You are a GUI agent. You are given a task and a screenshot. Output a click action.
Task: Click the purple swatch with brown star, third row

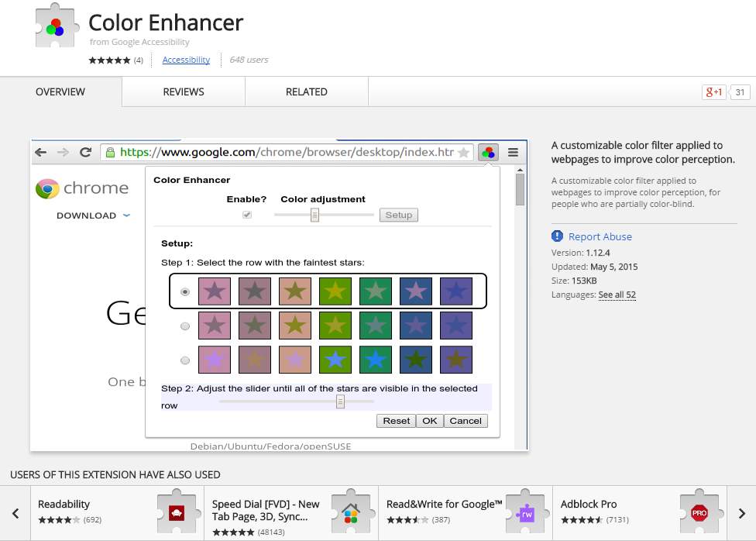point(456,360)
